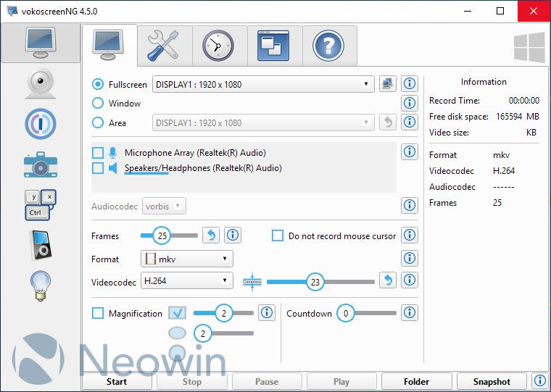Image resolution: width=551 pixels, height=392 pixels.
Task: Open the keyboard shortcuts section in the sidebar
Action: (x=41, y=205)
